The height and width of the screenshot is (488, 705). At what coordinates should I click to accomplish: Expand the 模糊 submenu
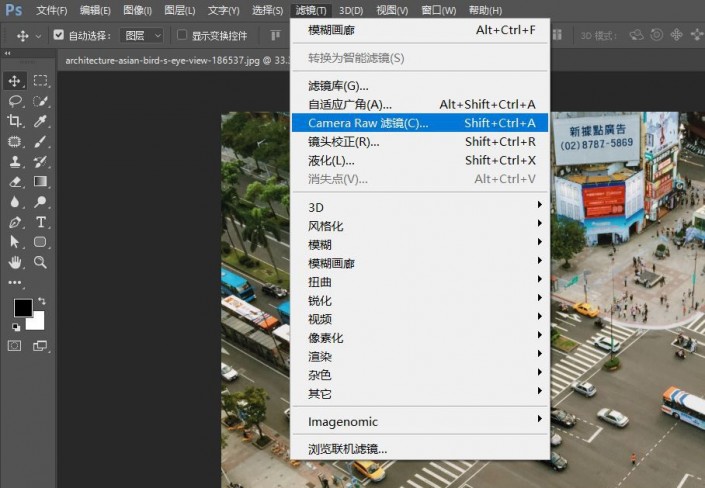tap(420, 245)
